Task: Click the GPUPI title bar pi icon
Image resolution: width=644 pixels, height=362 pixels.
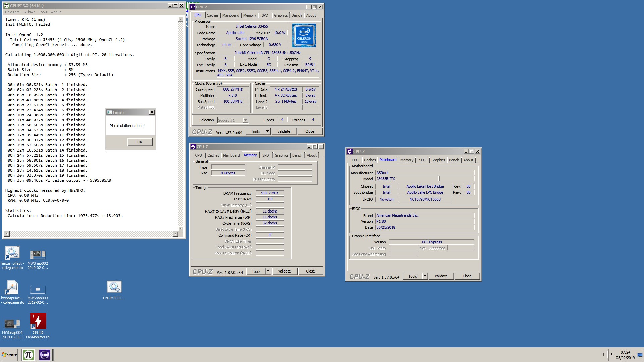Action: pos(6,6)
